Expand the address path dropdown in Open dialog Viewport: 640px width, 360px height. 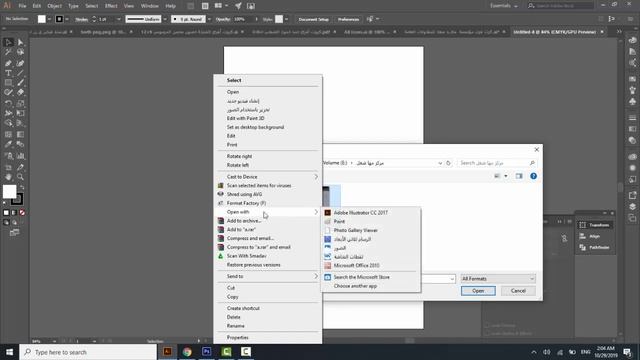tap(440, 163)
